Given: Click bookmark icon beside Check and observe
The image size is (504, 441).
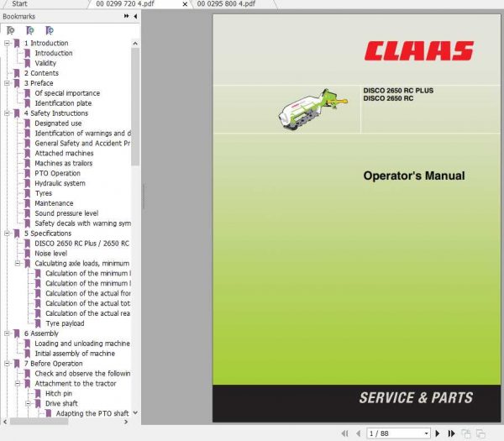Looking at the screenshot, I should point(28,374).
